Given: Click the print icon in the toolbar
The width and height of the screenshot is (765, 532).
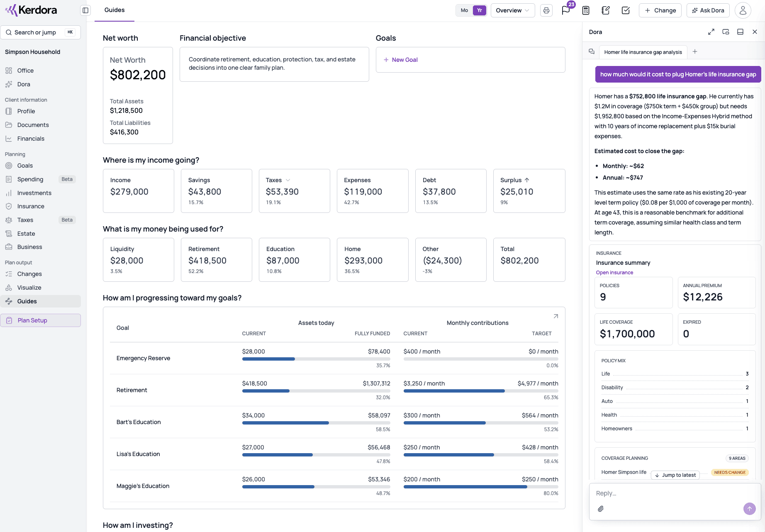Looking at the screenshot, I should [546, 10].
